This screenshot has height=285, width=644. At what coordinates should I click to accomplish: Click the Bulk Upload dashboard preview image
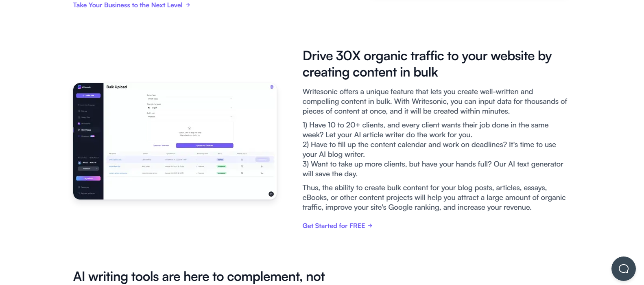pyautogui.click(x=175, y=141)
